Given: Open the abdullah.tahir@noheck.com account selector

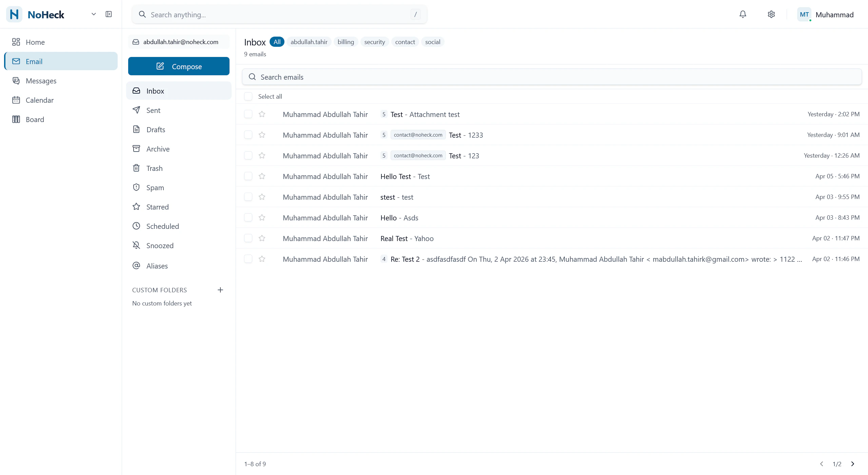Looking at the screenshot, I should coord(179,42).
